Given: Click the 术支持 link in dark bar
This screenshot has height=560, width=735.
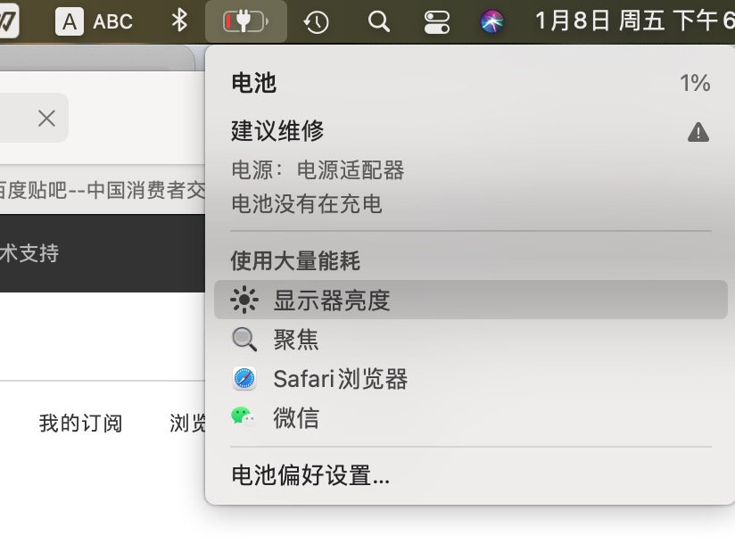Looking at the screenshot, I should click(29, 253).
